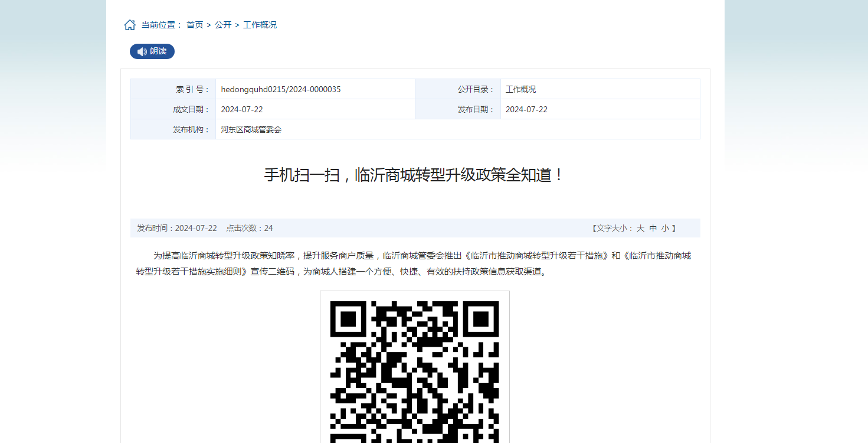Set text size to 大

[x=640, y=228]
